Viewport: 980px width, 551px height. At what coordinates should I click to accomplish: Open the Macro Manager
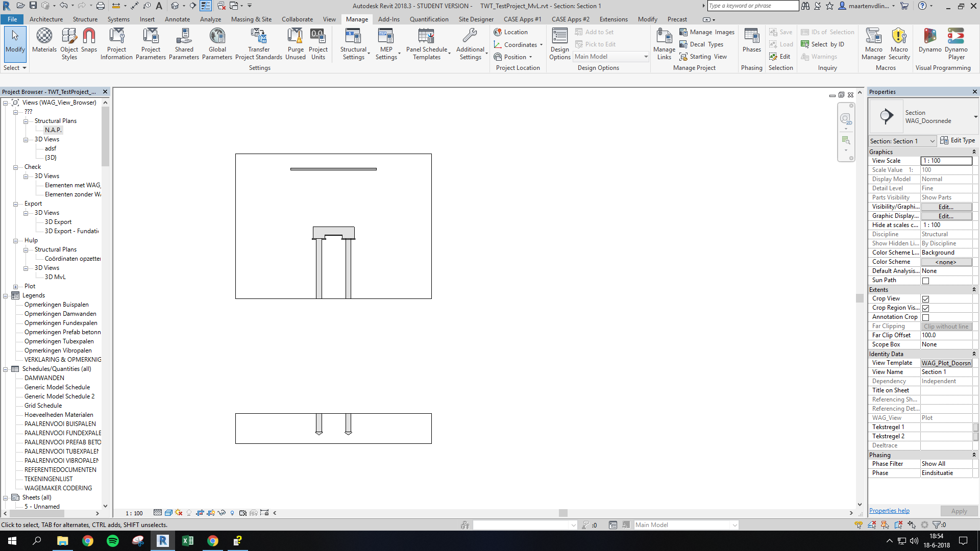[x=874, y=43]
